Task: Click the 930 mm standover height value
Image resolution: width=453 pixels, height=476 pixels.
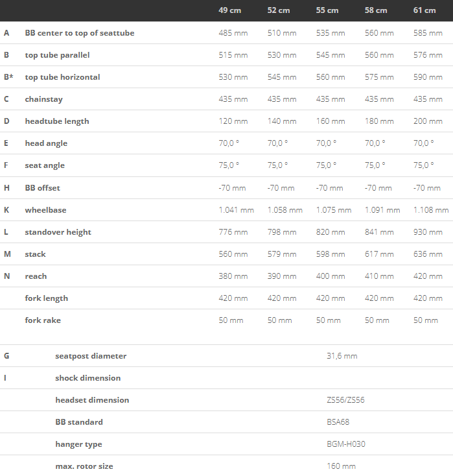Action: coord(428,232)
